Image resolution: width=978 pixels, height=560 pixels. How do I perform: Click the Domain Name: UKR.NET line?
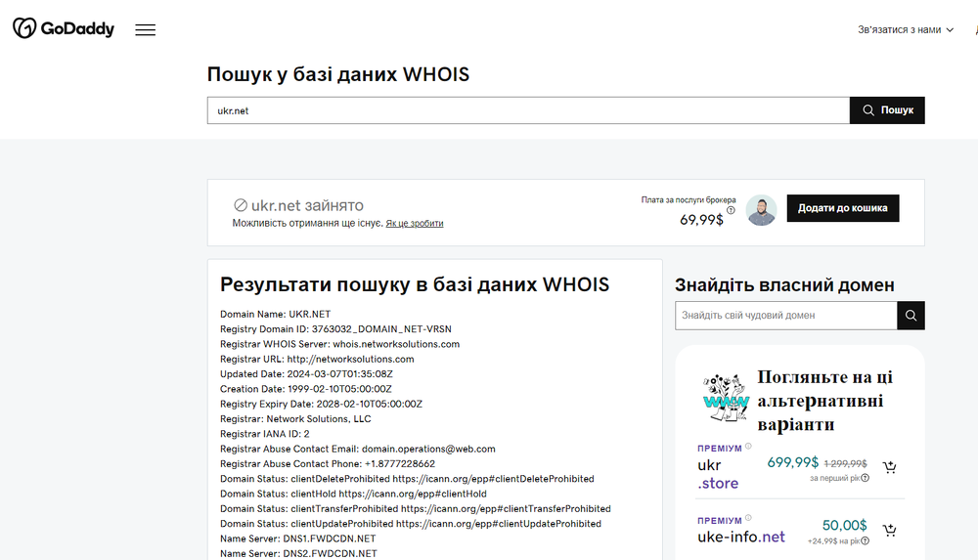[x=275, y=315]
